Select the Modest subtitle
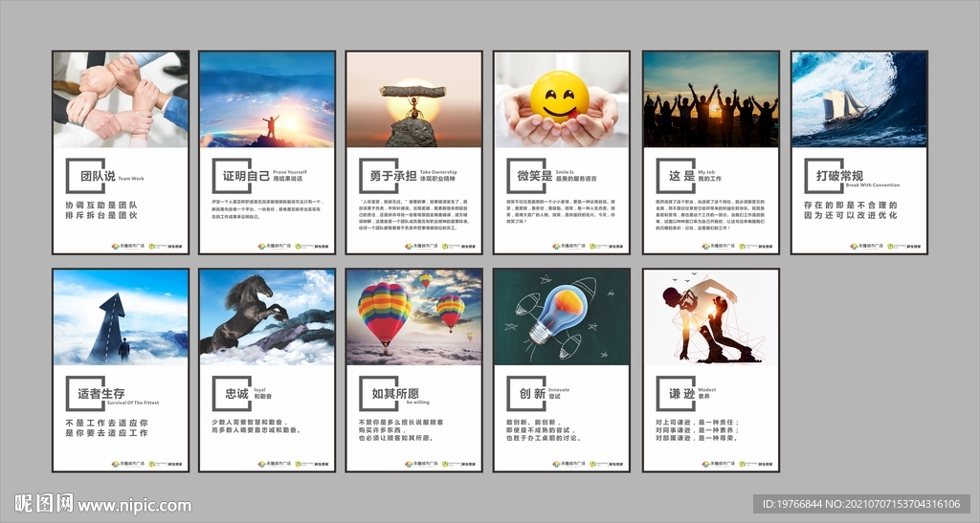 tap(707, 390)
